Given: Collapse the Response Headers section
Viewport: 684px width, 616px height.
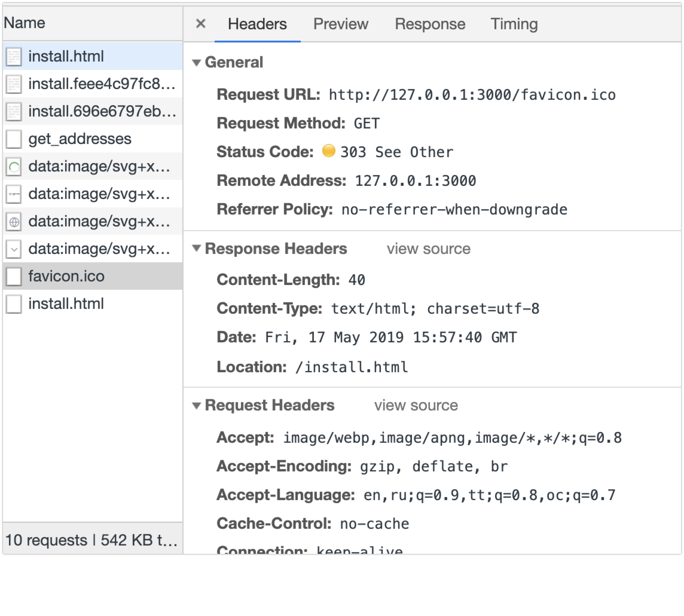Looking at the screenshot, I should 196,249.
